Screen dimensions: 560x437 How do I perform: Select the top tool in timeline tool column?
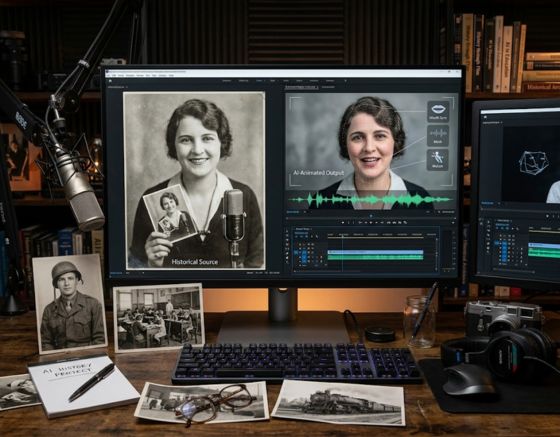287,231
